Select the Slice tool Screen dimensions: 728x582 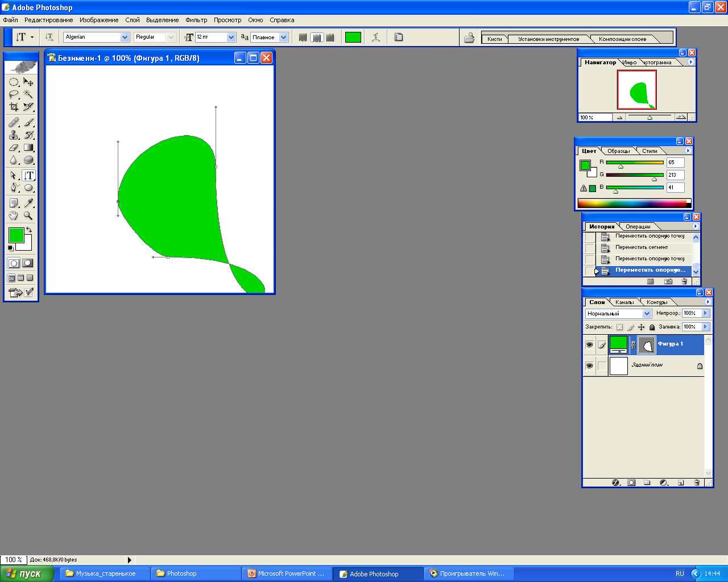pos(28,106)
